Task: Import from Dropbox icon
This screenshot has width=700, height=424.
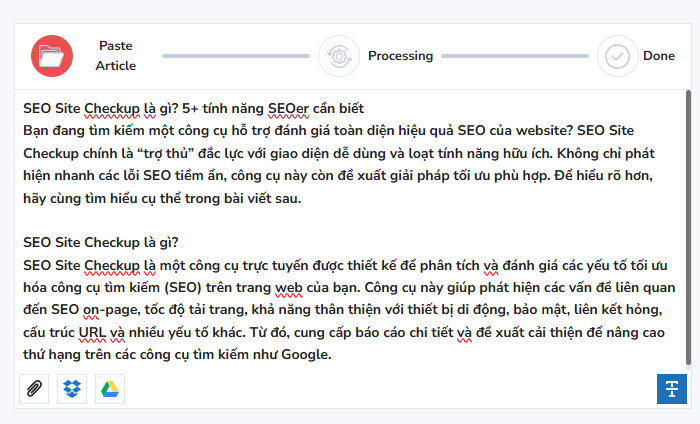Action: (x=72, y=389)
